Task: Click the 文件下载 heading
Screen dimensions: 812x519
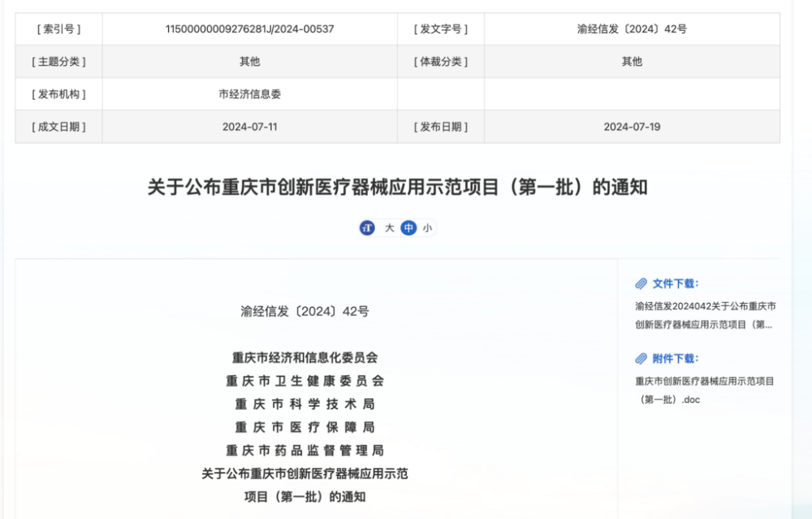Action: click(676, 283)
